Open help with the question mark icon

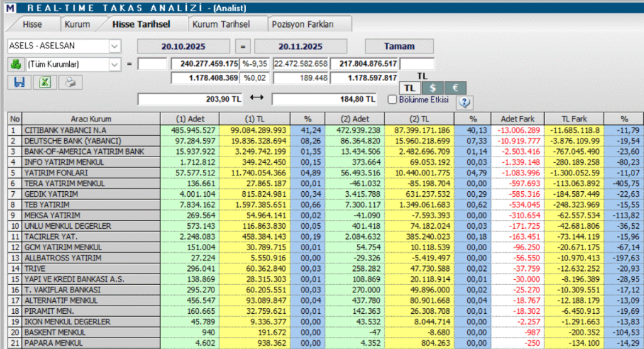click(465, 102)
